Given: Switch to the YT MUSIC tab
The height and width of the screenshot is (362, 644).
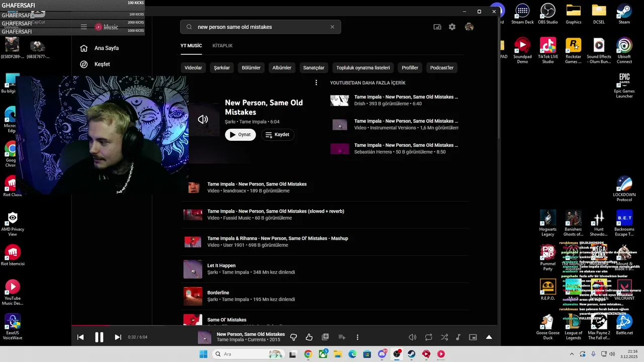Looking at the screenshot, I should coord(191,46).
